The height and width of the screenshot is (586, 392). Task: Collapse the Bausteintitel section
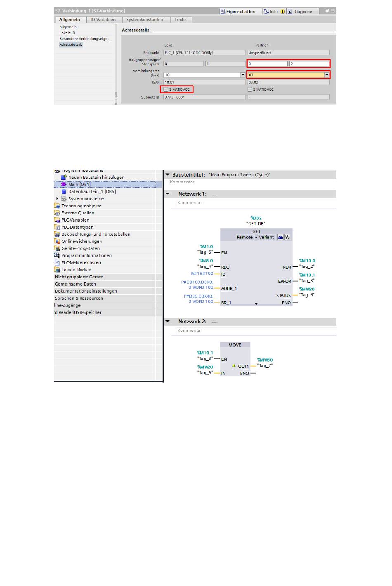coord(168,175)
